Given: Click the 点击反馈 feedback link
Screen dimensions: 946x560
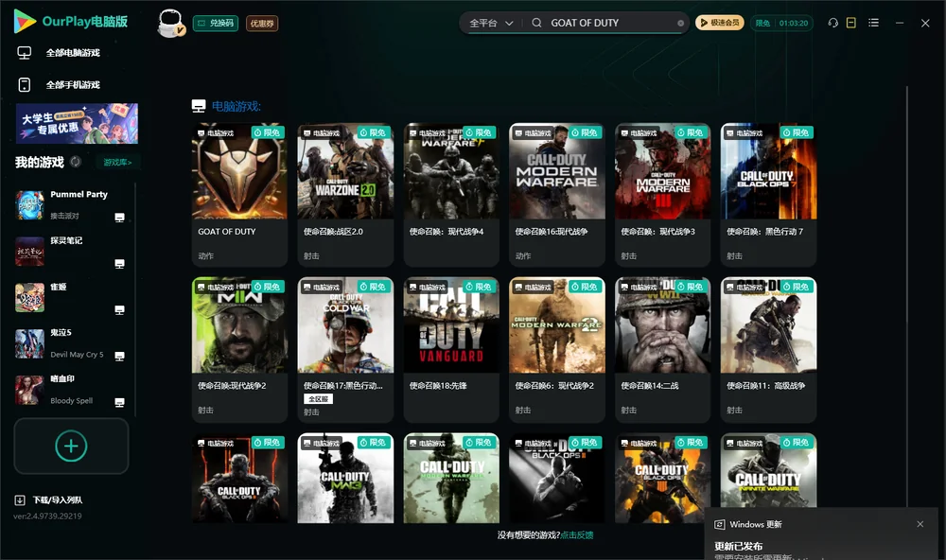Looking at the screenshot, I should [577, 534].
